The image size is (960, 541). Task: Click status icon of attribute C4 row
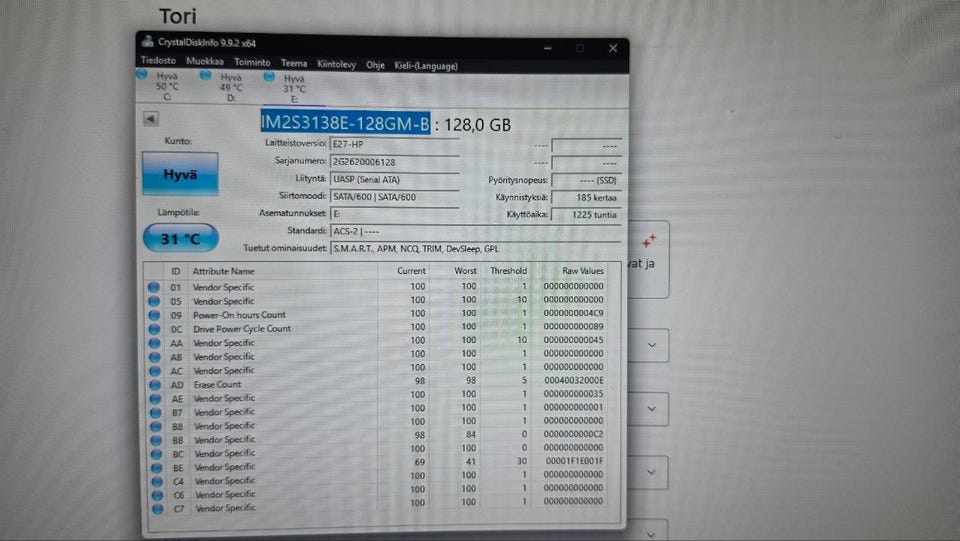click(157, 482)
